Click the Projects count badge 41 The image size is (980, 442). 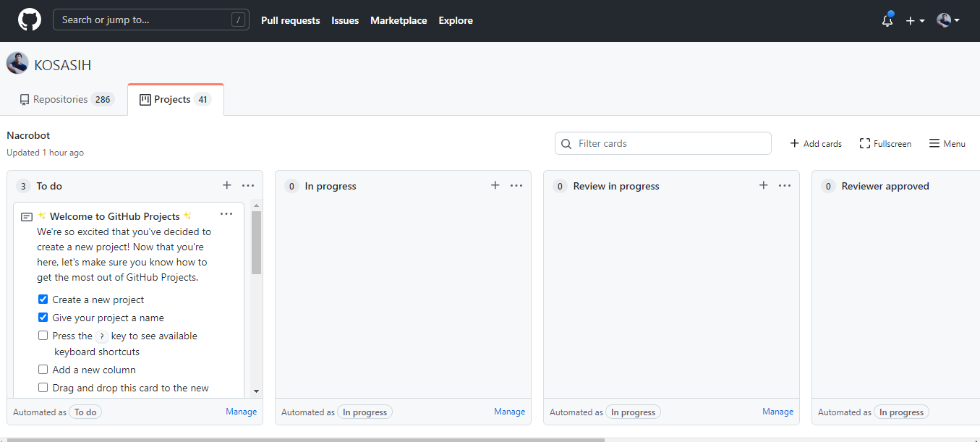[203, 100]
